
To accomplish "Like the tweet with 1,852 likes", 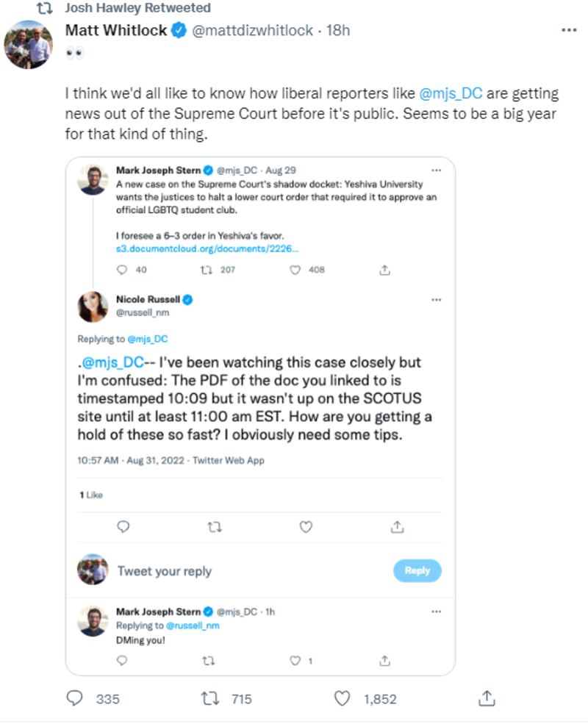I will pyautogui.click(x=342, y=698).
